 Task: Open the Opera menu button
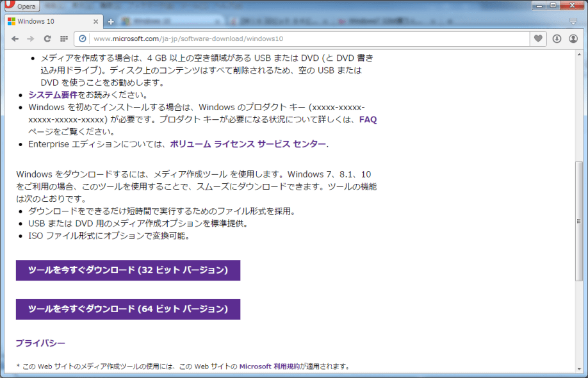(20, 6)
